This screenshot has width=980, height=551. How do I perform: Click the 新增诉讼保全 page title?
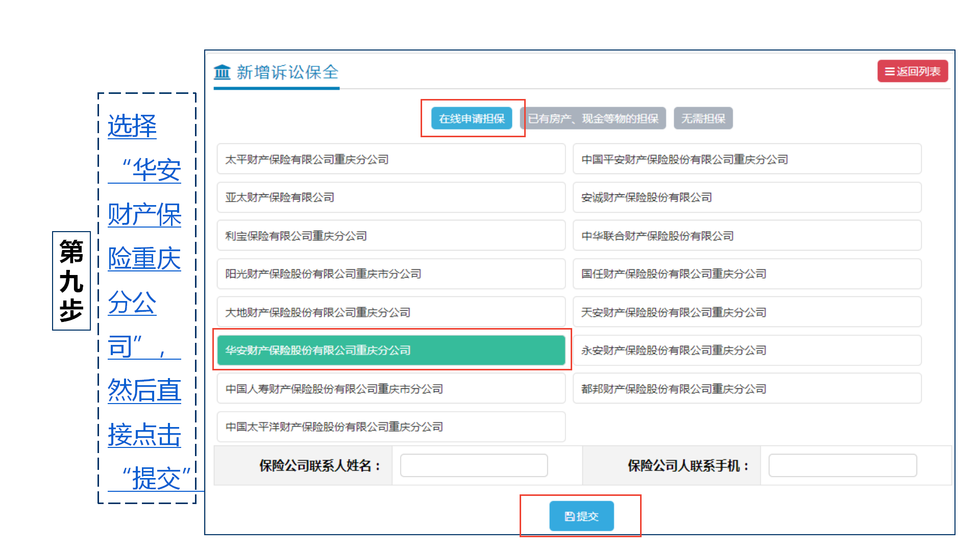coord(287,72)
